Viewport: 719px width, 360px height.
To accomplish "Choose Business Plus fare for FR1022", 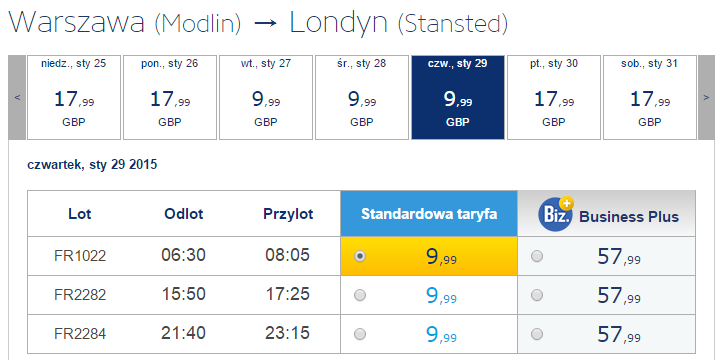I will point(537,256).
